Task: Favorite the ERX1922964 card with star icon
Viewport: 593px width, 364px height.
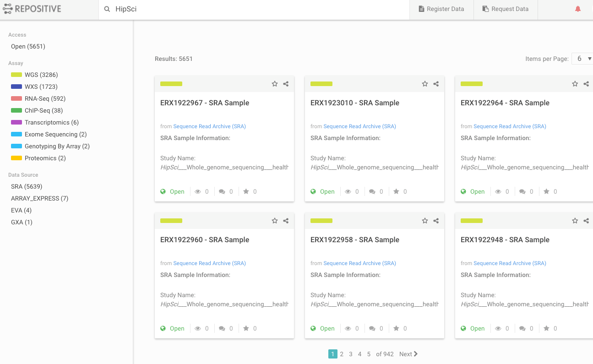Action: coord(575,84)
